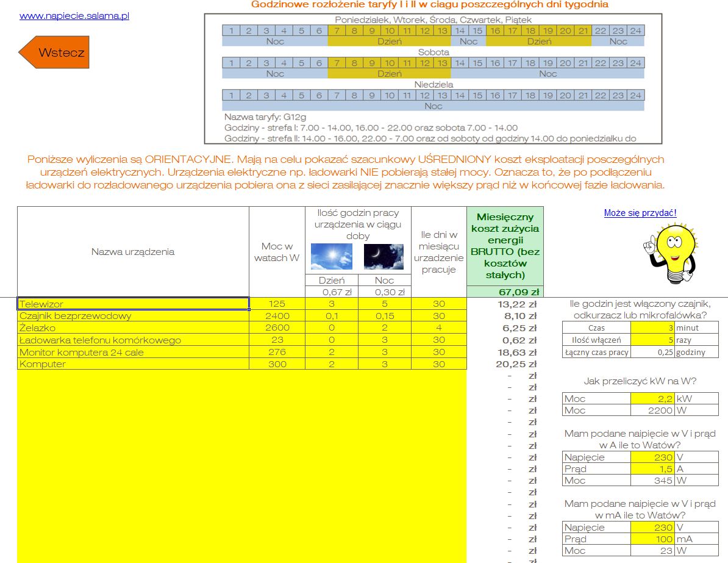
Task: Select the 100 mA current input cell
Action: [652, 539]
